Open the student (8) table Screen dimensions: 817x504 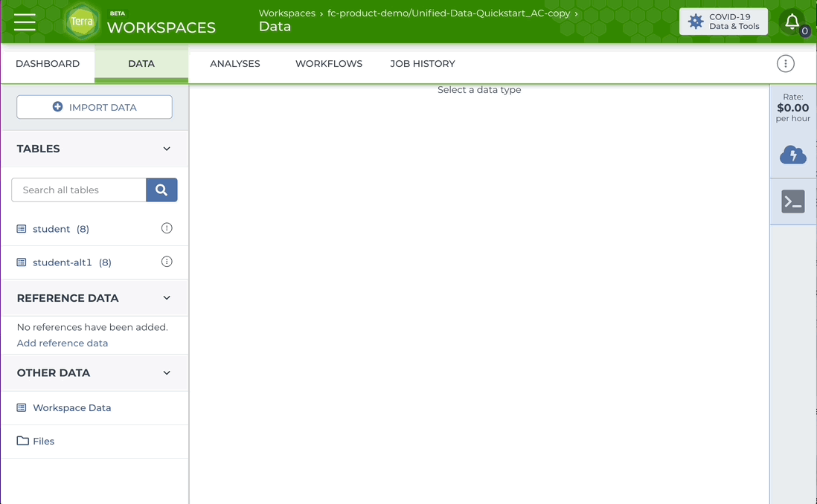61,229
